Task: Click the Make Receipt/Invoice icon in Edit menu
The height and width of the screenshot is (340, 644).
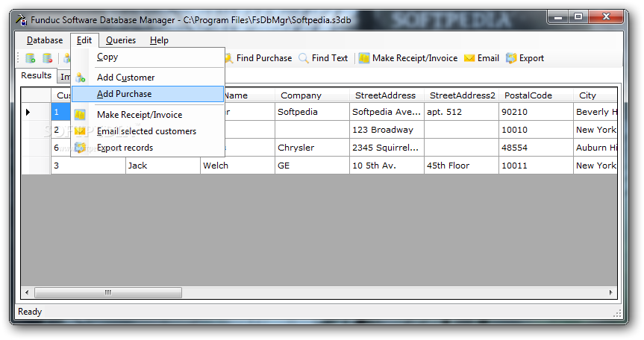Action: click(x=80, y=114)
